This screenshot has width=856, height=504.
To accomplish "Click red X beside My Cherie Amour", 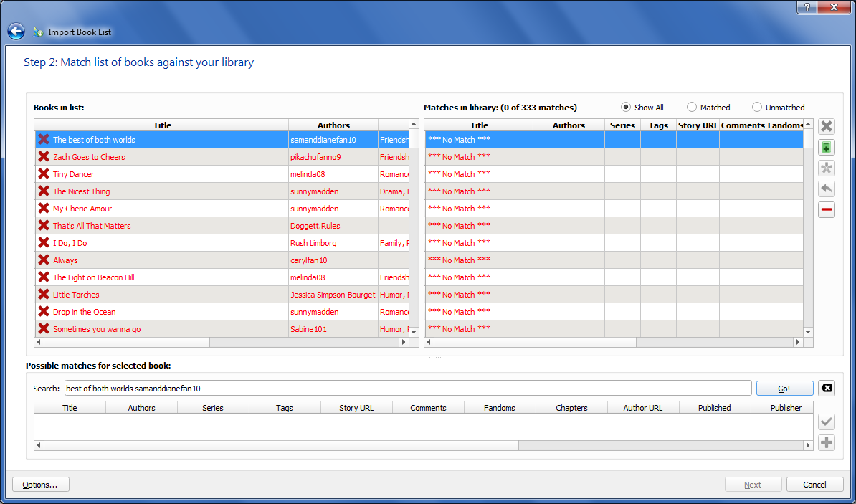I will coord(44,209).
